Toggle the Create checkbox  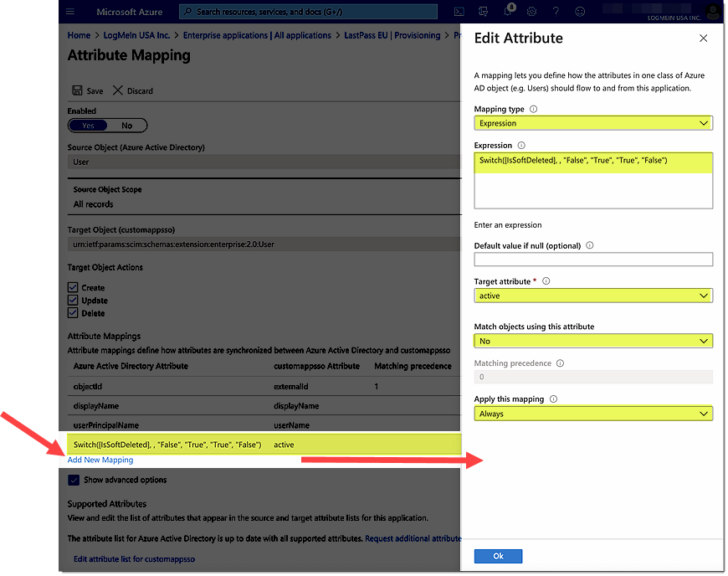click(73, 287)
